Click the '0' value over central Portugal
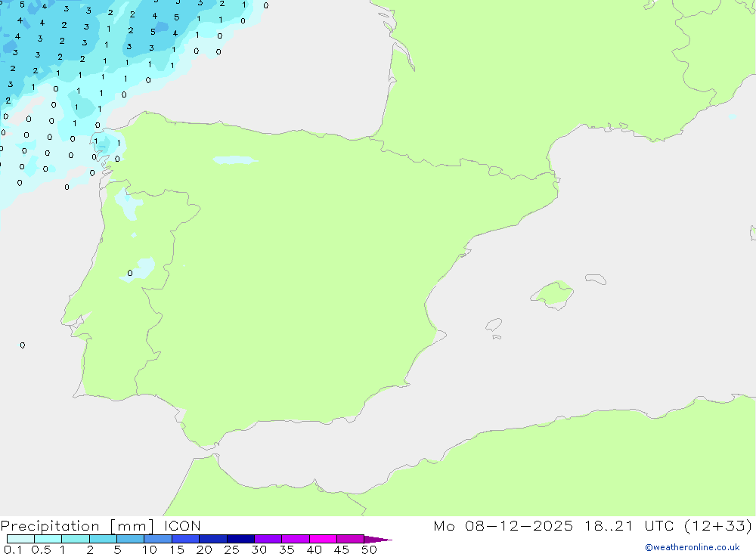 [130, 274]
